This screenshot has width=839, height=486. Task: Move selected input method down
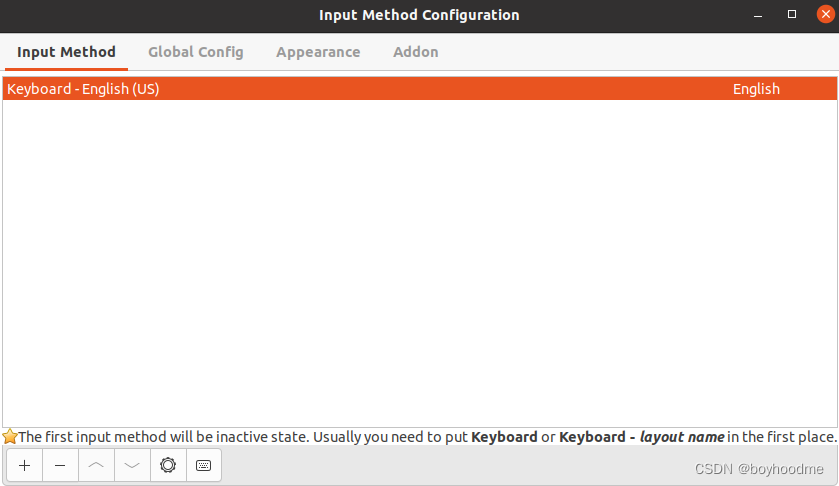[132, 466]
